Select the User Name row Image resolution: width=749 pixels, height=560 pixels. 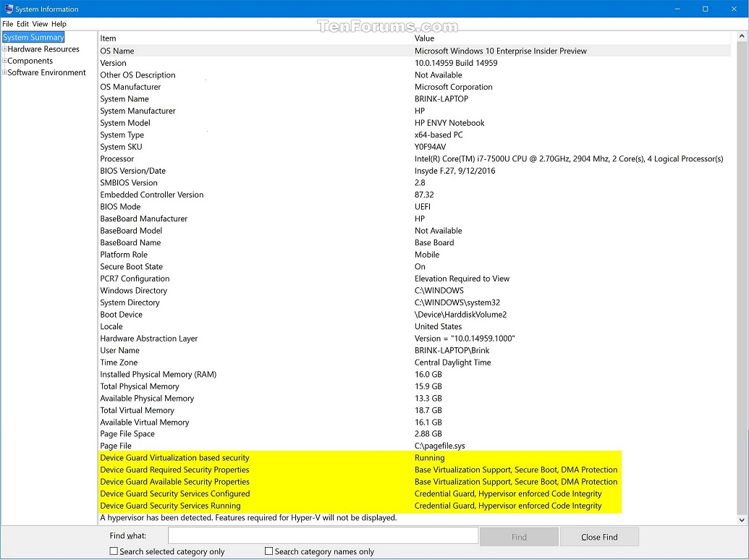tap(415, 350)
